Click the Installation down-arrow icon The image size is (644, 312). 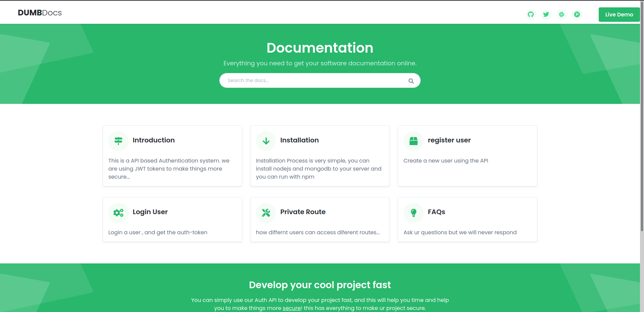(266, 141)
